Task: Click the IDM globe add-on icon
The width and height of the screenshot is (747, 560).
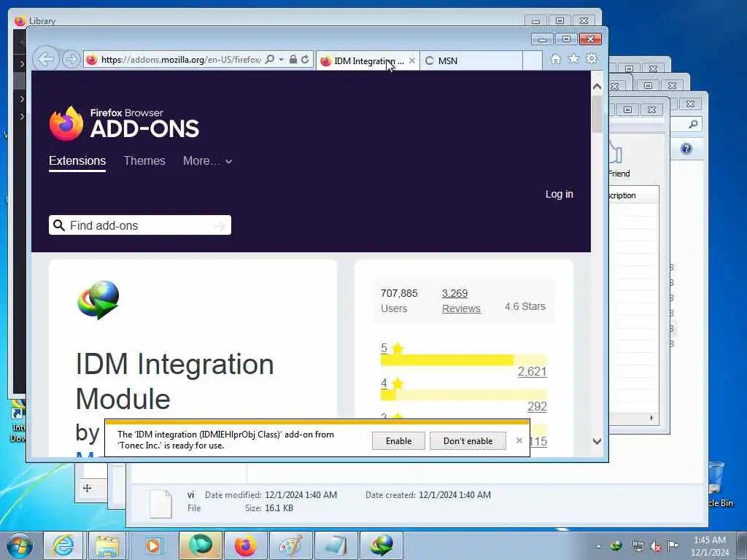Action: [x=98, y=300]
